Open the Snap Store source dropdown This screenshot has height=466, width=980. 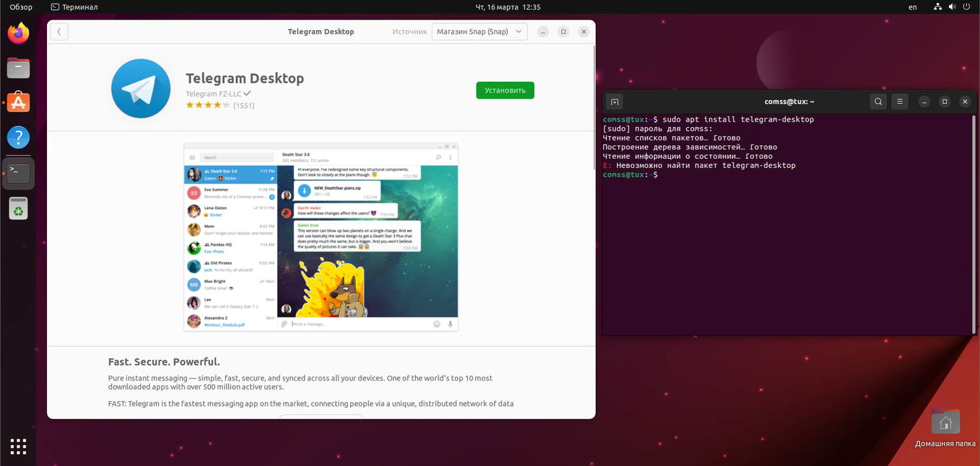pyautogui.click(x=480, y=31)
